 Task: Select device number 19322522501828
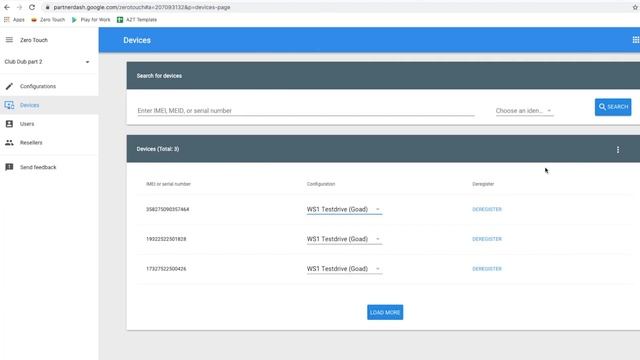(166, 239)
